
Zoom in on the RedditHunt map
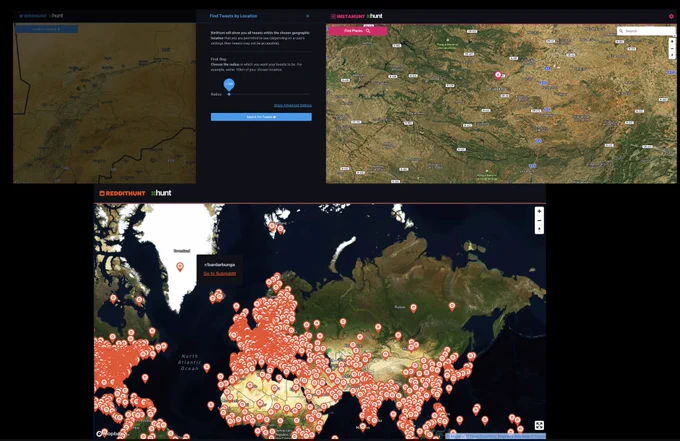click(539, 211)
